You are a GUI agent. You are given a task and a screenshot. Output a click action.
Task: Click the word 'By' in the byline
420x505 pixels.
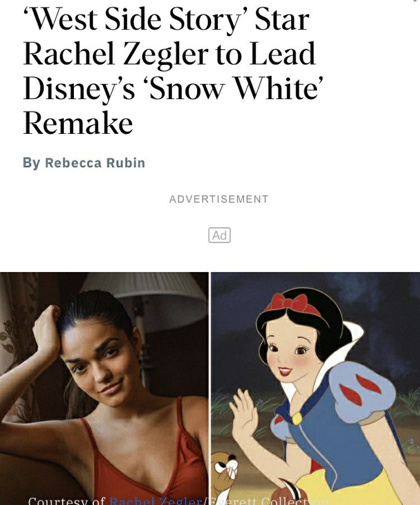32,163
